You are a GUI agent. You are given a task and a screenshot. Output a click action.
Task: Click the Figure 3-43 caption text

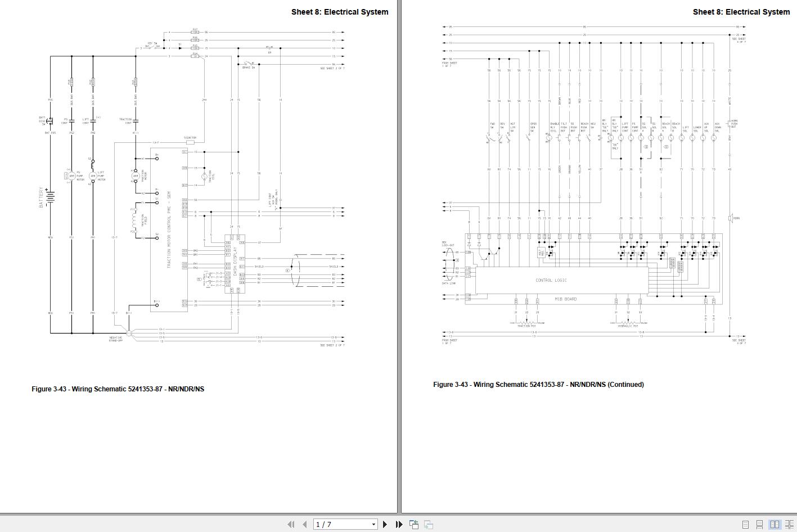point(119,389)
